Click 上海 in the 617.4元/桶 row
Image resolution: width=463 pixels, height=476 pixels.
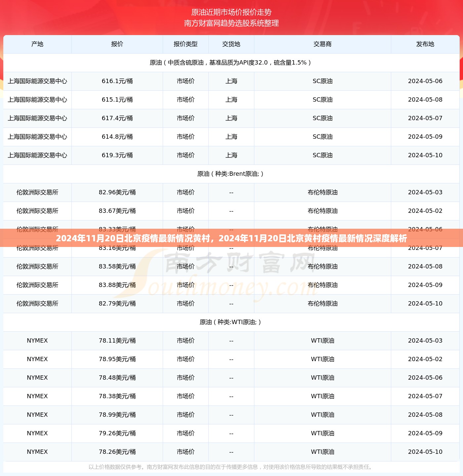(x=231, y=118)
